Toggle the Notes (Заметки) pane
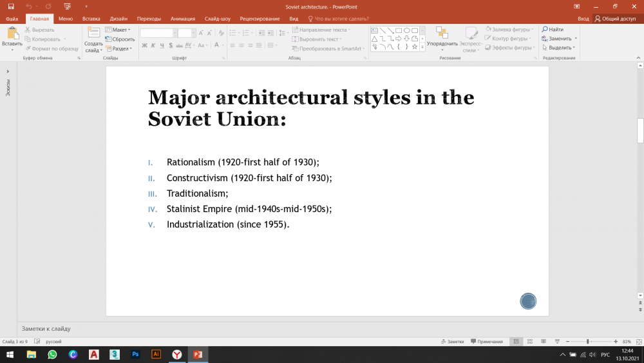This screenshot has height=363, width=644. coord(452,341)
